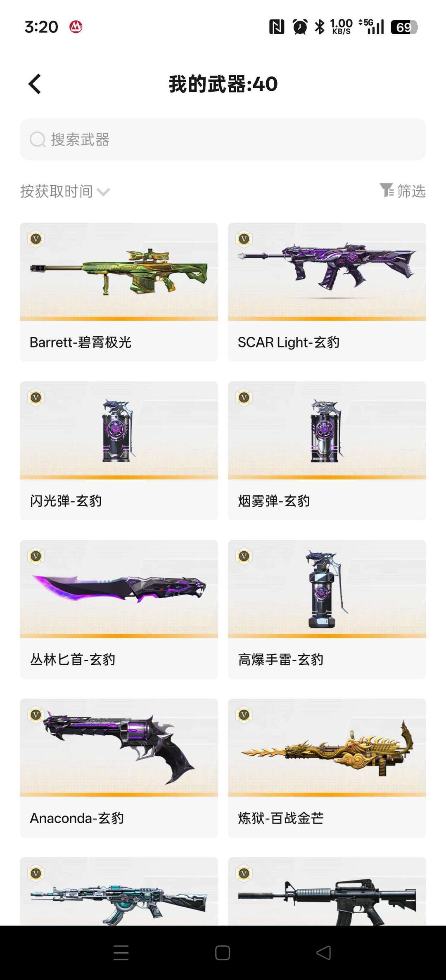Tap the Android home square icon

tap(223, 952)
